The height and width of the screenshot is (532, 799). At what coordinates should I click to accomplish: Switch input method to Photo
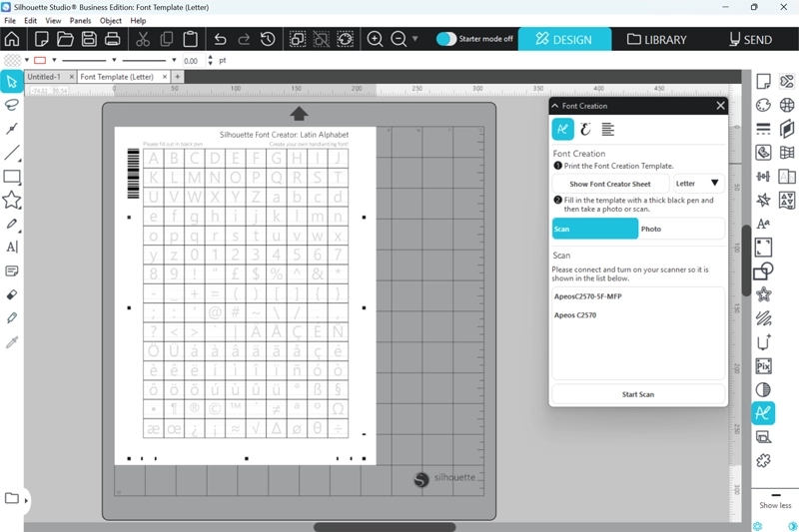click(681, 229)
